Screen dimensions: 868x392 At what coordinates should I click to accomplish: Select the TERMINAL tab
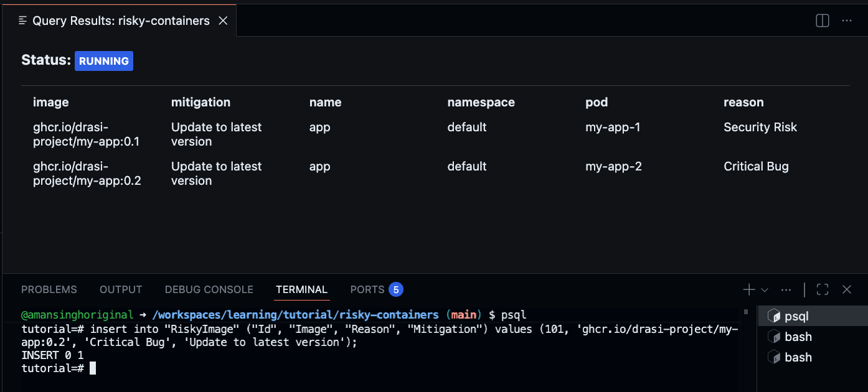(x=301, y=289)
